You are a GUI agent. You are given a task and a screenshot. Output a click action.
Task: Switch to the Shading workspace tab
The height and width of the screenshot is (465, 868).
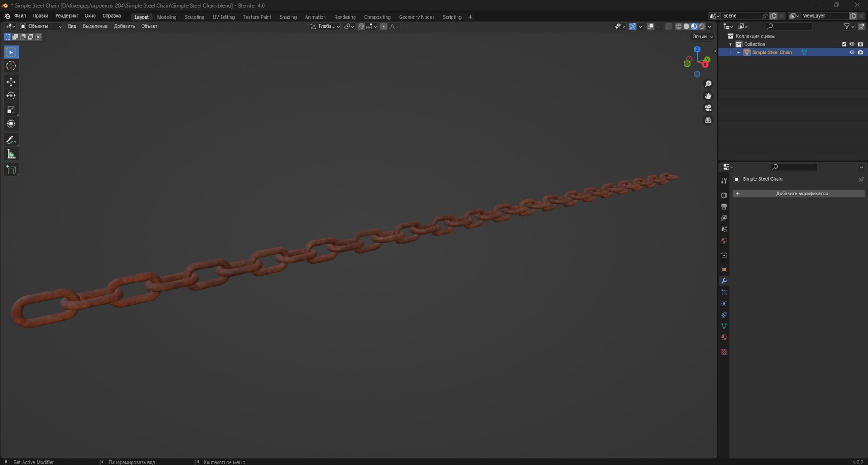pos(288,17)
